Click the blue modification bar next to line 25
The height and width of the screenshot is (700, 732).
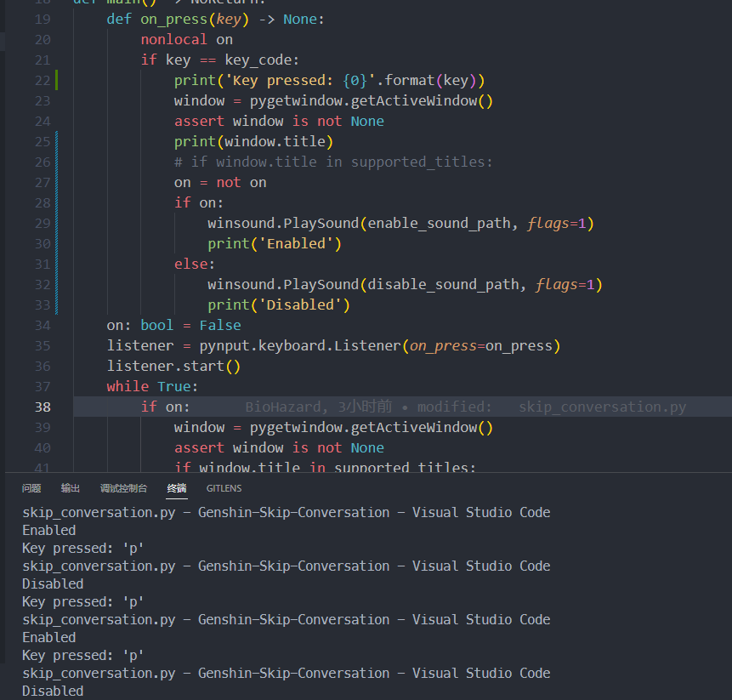click(54, 141)
